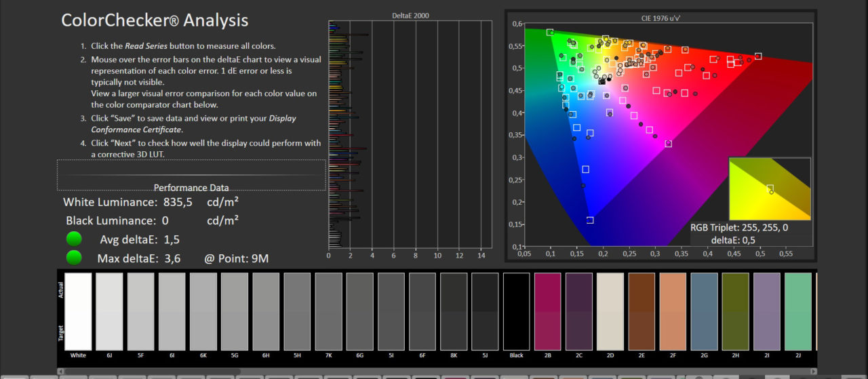868x379 pixels.
Task: Click the yellow zoomed inset on the CIE chart
Action: (x=769, y=189)
